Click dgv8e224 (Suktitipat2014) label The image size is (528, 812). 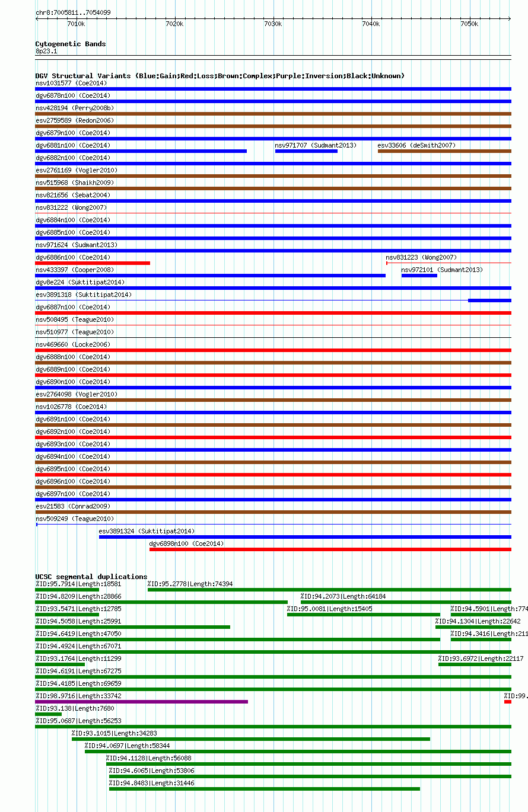pyautogui.click(x=80, y=282)
